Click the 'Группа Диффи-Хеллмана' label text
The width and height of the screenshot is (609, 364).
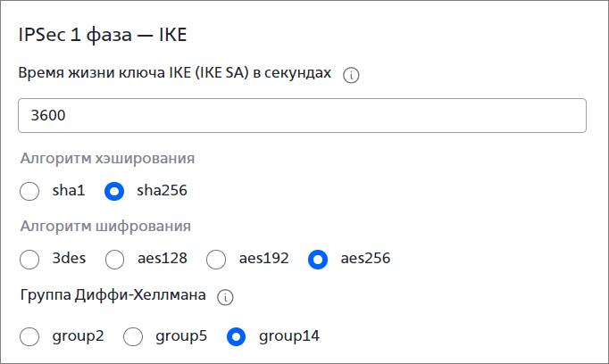tap(113, 295)
